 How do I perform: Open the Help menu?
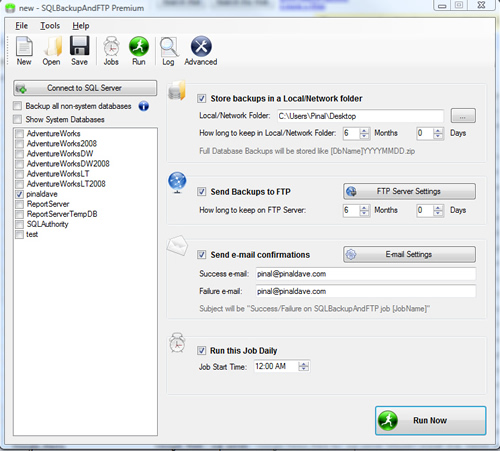point(81,26)
